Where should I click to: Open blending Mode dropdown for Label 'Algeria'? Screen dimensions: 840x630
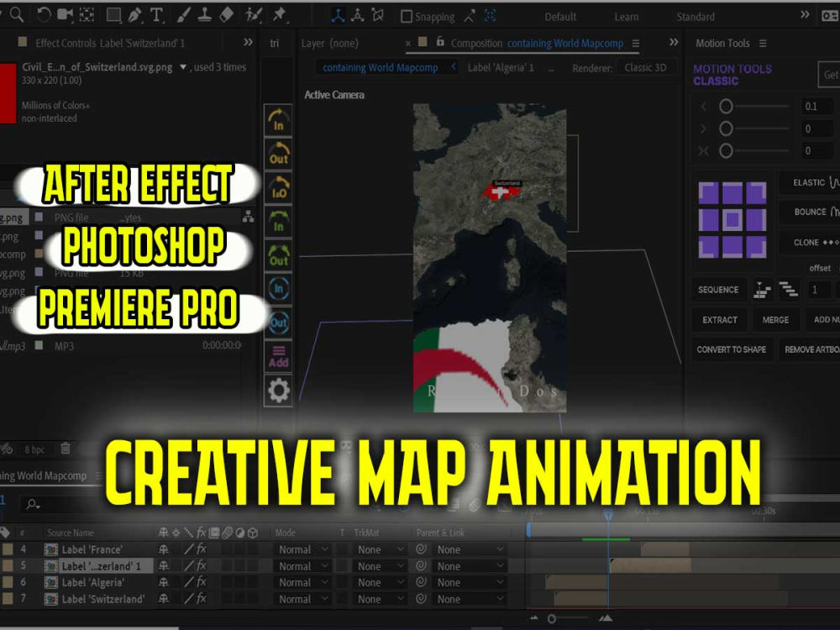click(302, 582)
